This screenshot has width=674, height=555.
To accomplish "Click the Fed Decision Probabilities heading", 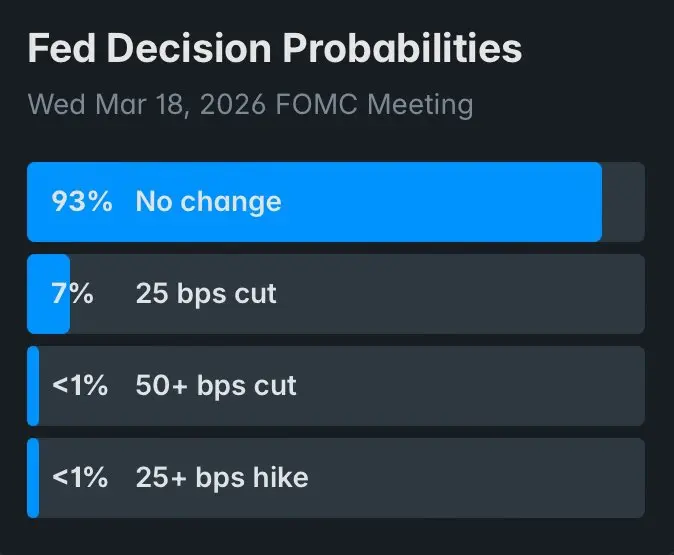I will (274, 49).
